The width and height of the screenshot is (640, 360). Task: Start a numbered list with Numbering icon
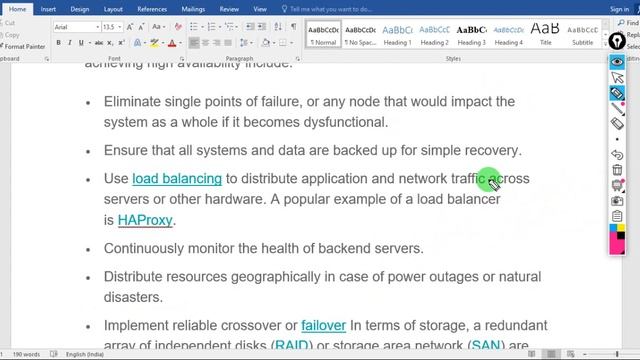pos(211,27)
